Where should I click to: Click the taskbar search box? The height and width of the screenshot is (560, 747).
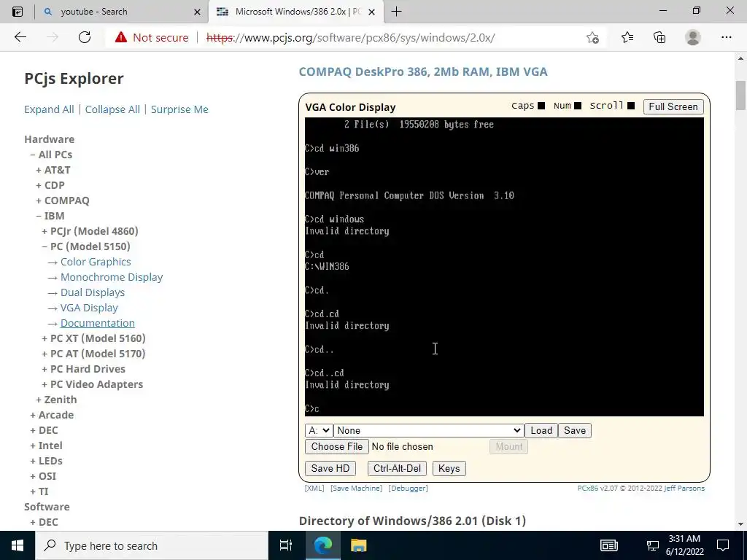152,545
